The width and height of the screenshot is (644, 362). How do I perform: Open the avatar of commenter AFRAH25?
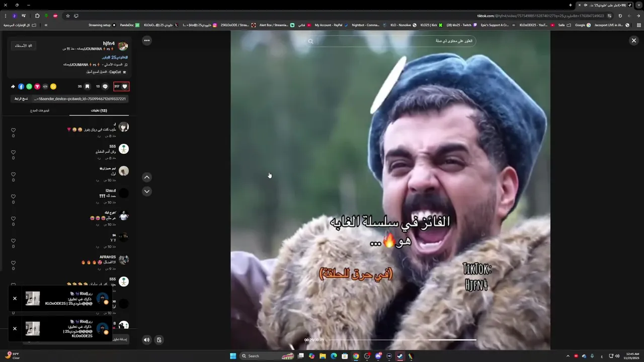pyautogui.click(x=124, y=259)
